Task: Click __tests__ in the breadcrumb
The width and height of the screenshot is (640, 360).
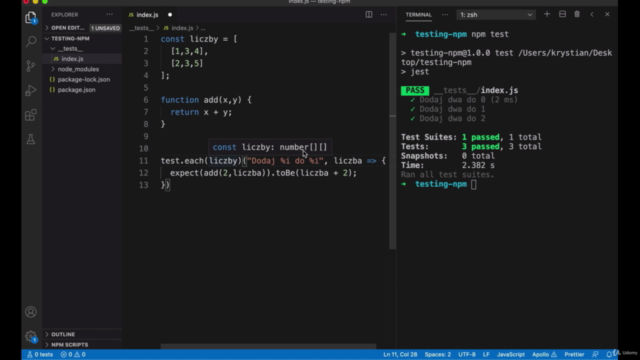Action: (x=141, y=28)
